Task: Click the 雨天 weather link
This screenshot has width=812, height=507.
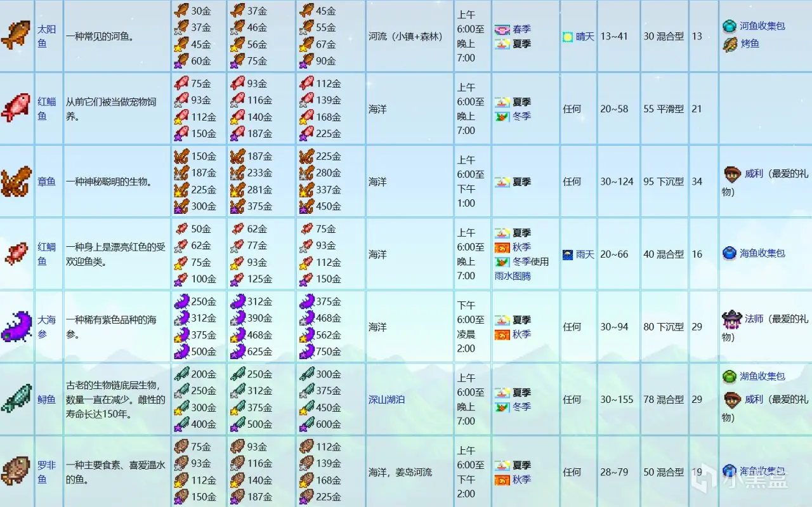Action: click(x=585, y=254)
